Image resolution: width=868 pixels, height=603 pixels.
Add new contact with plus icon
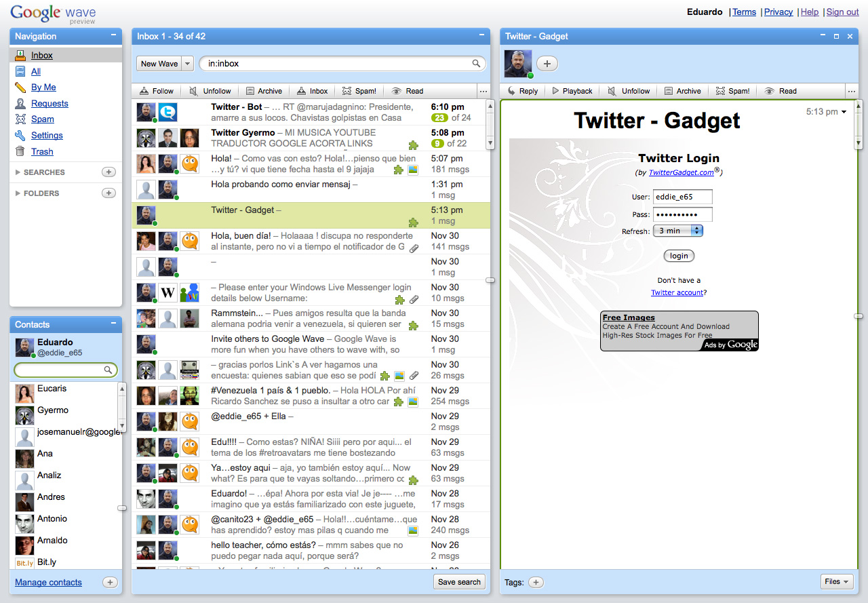[110, 582]
